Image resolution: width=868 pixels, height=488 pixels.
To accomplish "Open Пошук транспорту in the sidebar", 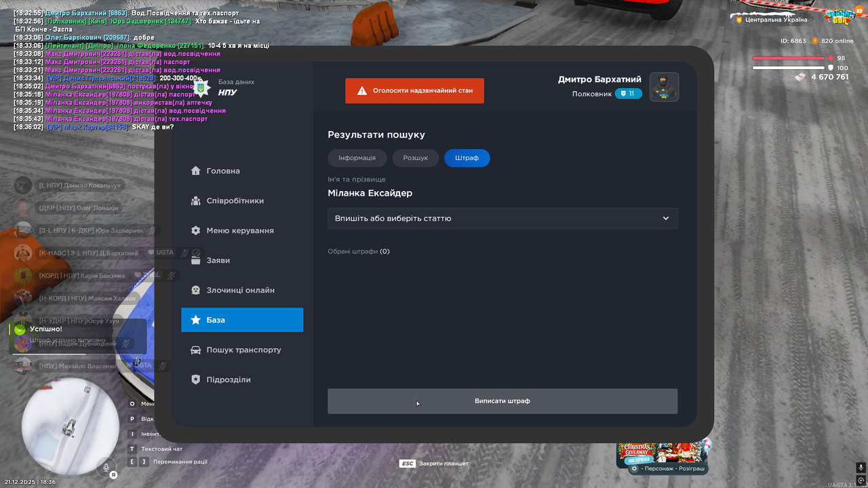I will [x=242, y=350].
